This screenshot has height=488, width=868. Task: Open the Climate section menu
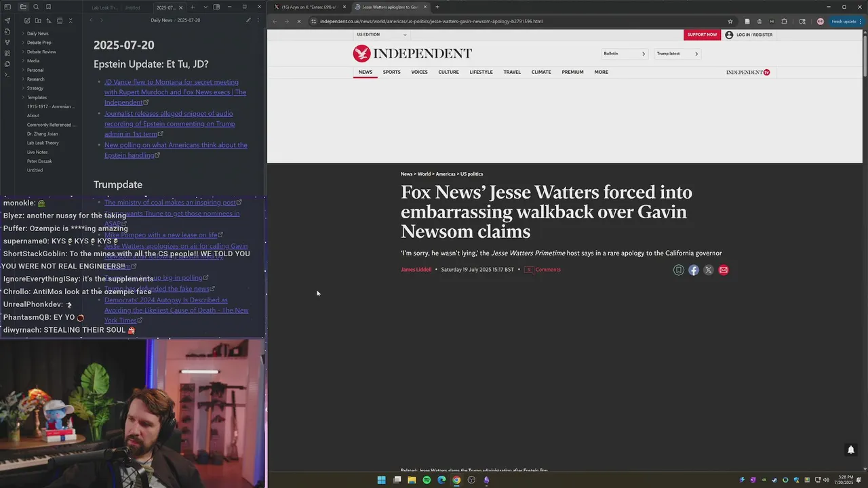[541, 72]
